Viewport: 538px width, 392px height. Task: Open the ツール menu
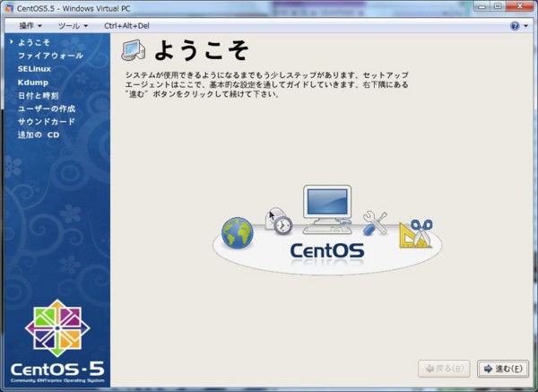click(73, 26)
